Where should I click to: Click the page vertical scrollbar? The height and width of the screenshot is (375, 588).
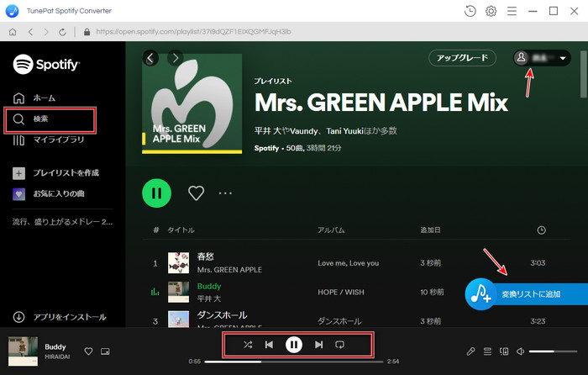pyautogui.click(x=584, y=74)
